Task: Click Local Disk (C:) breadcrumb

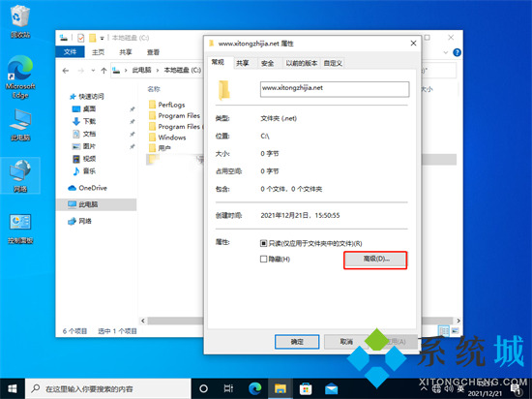Action: (x=183, y=70)
